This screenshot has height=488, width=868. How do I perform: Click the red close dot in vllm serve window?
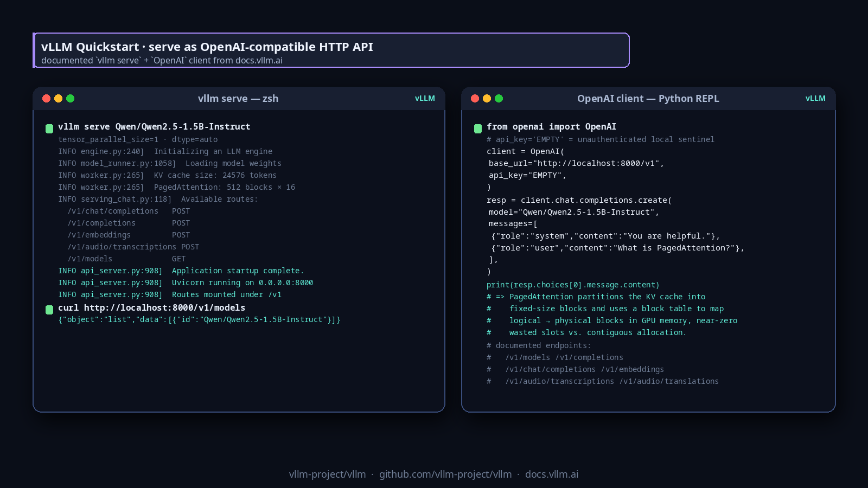pos(46,98)
